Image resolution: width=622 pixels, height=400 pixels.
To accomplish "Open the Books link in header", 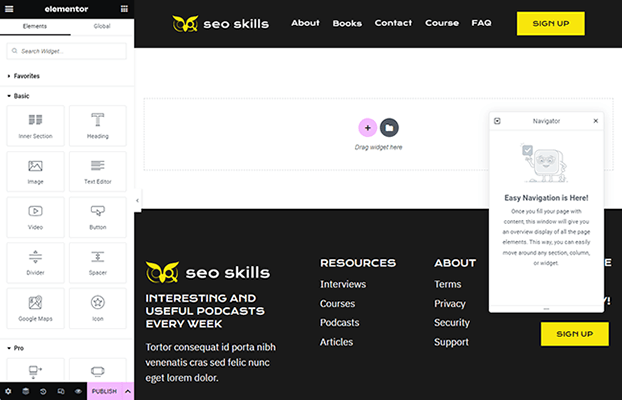I will tap(347, 23).
